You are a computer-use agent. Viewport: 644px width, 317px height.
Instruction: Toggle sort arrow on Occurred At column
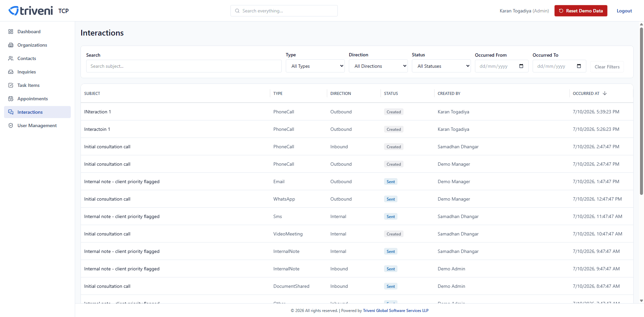pos(605,93)
